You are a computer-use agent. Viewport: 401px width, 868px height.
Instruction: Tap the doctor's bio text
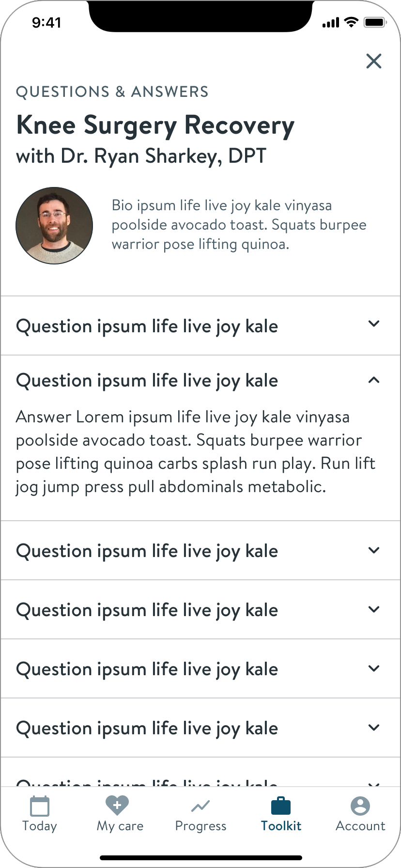coord(239,225)
